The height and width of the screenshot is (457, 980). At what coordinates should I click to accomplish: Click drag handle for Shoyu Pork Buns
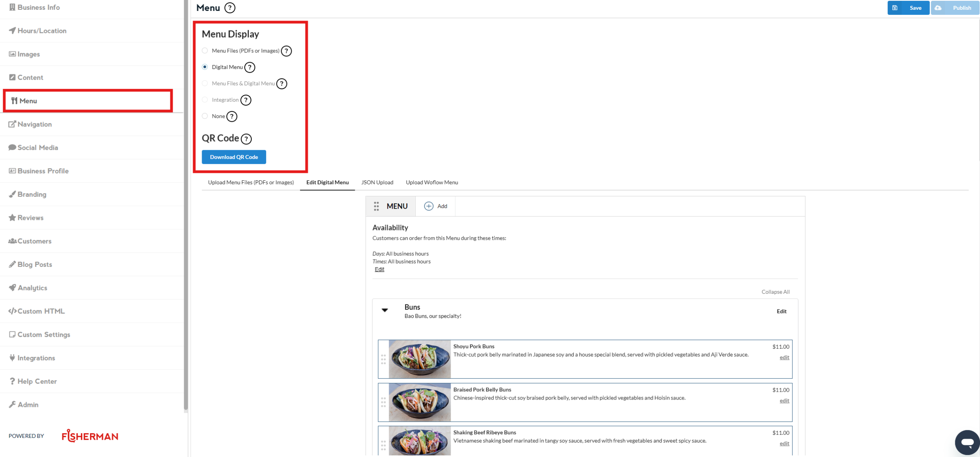coord(383,359)
